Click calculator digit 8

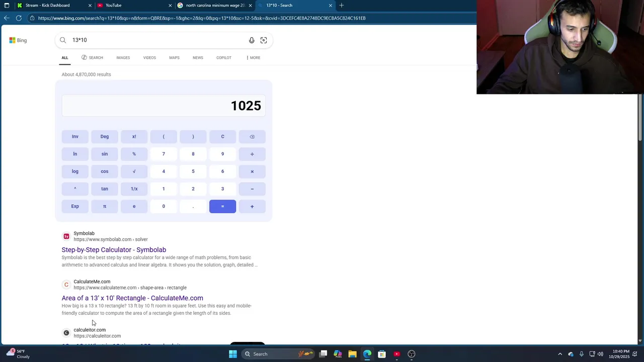(193, 154)
